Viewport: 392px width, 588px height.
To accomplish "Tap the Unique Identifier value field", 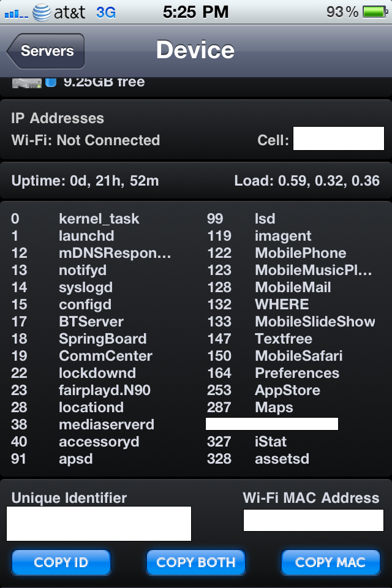I will [99, 524].
